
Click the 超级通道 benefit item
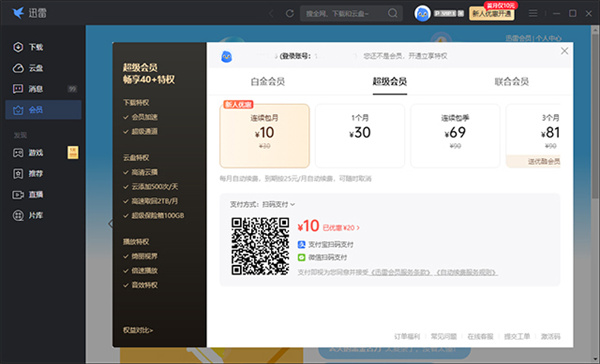pos(140,132)
